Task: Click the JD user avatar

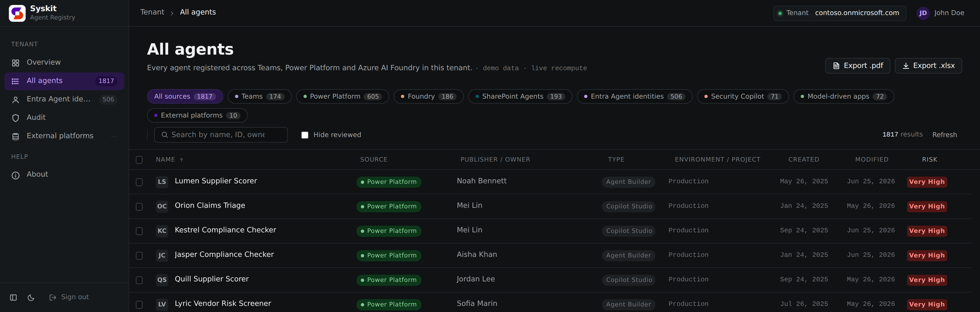Action: (x=923, y=13)
